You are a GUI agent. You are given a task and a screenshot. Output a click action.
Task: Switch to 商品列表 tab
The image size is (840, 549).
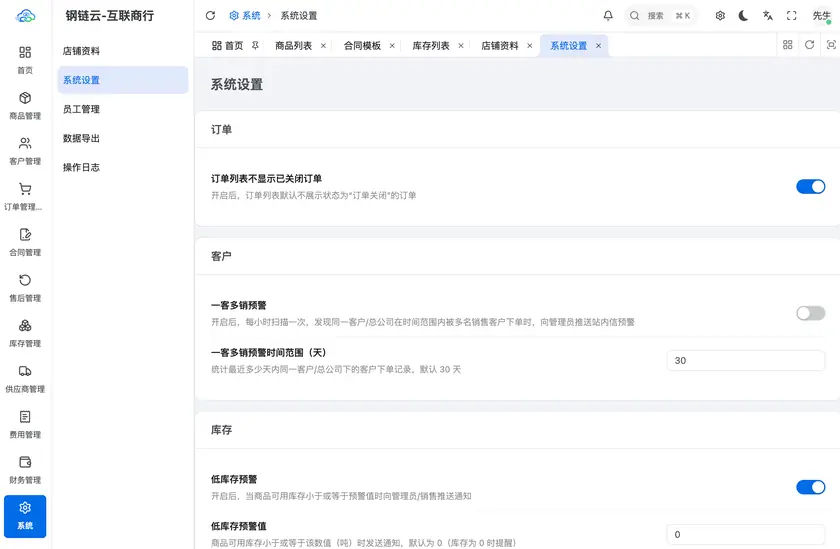[294, 46]
